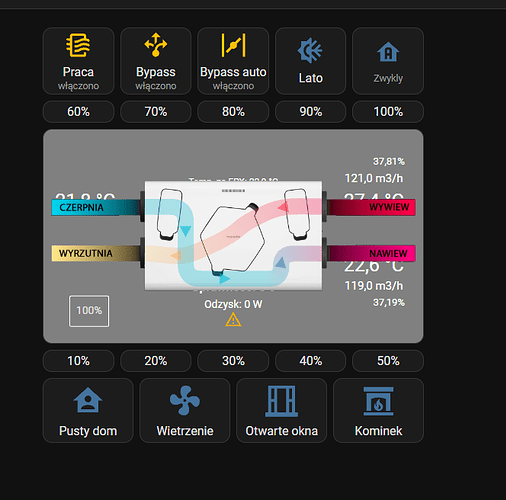This screenshot has width=506, height=500.
Task: Set fan speed to 20%
Action: [x=156, y=361]
